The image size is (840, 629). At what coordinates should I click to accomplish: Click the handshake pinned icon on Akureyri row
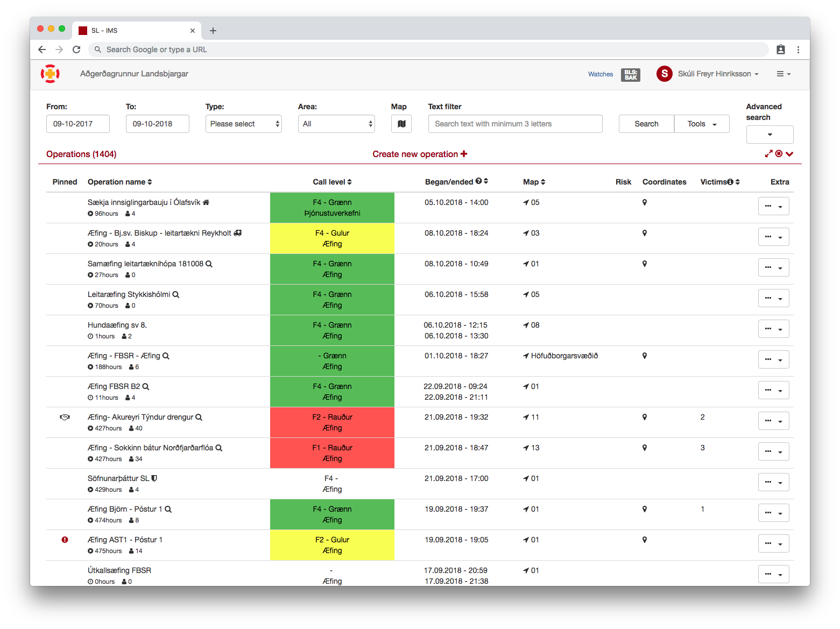[x=65, y=417]
